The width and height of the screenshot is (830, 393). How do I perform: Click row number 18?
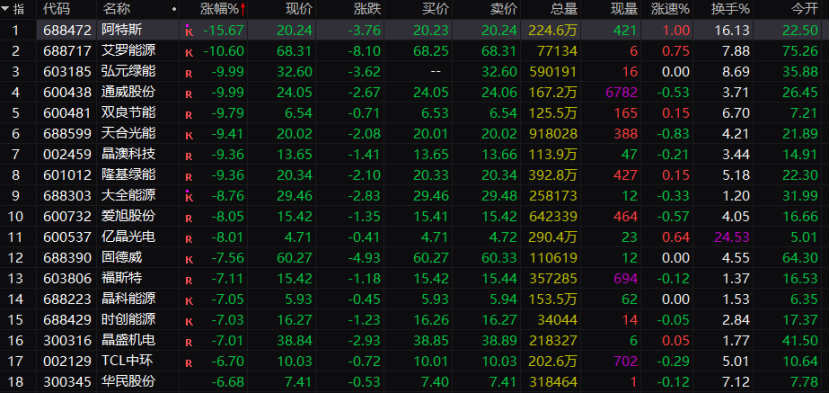tap(15, 381)
